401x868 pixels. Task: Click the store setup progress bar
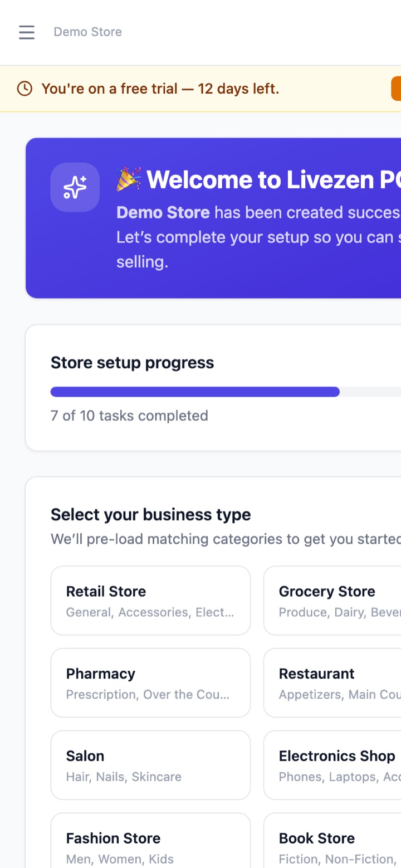tap(226, 392)
